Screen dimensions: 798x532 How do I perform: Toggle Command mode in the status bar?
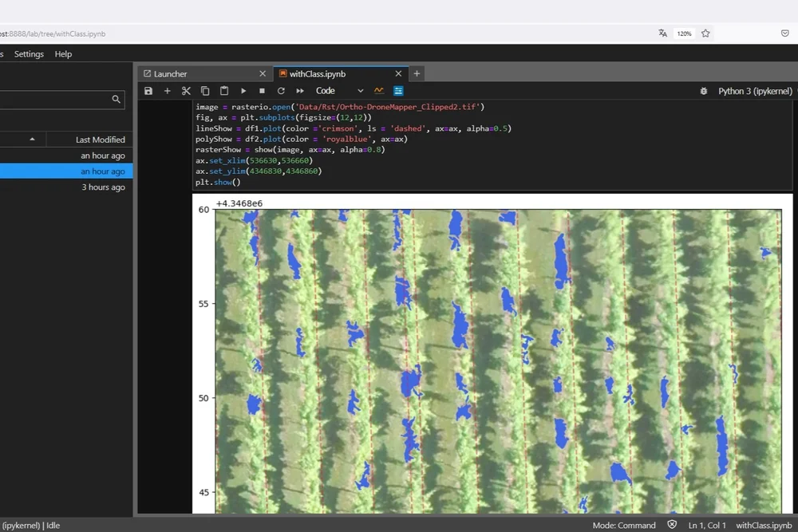(623, 525)
